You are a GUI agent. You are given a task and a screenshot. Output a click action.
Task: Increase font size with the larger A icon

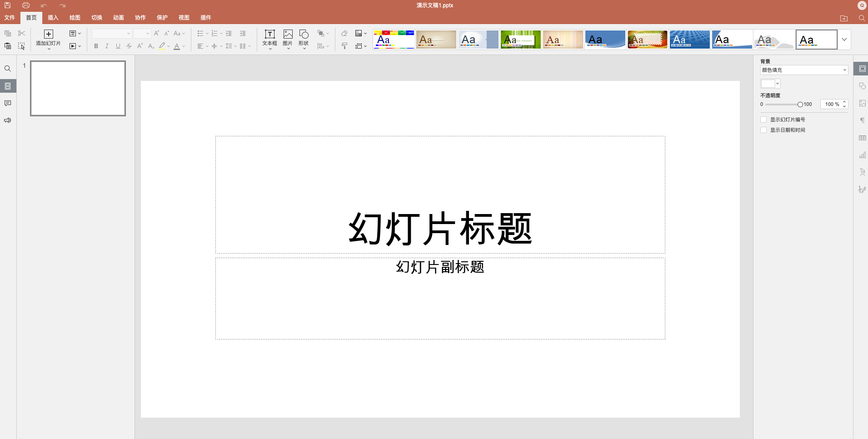pyautogui.click(x=156, y=33)
